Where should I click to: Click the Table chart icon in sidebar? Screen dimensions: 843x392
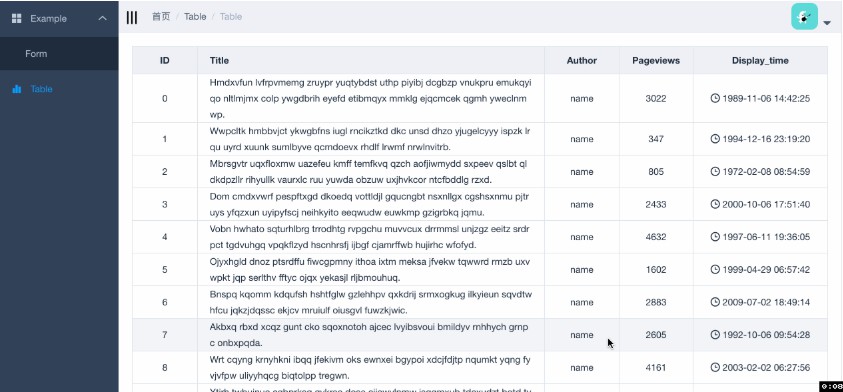pos(17,89)
